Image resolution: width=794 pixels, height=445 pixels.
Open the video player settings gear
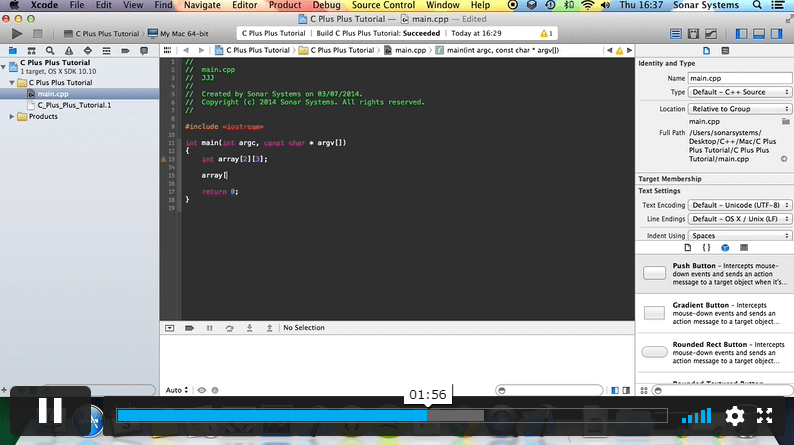point(735,416)
